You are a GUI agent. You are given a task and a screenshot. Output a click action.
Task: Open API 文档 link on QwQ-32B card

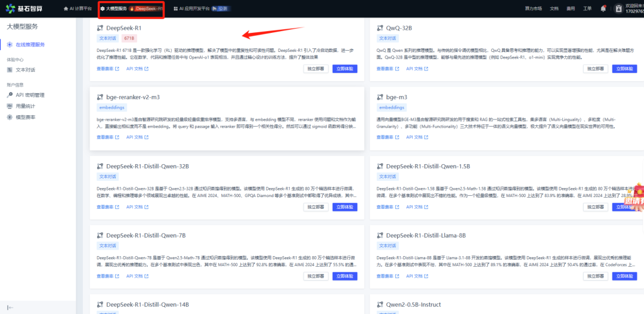[417, 69]
